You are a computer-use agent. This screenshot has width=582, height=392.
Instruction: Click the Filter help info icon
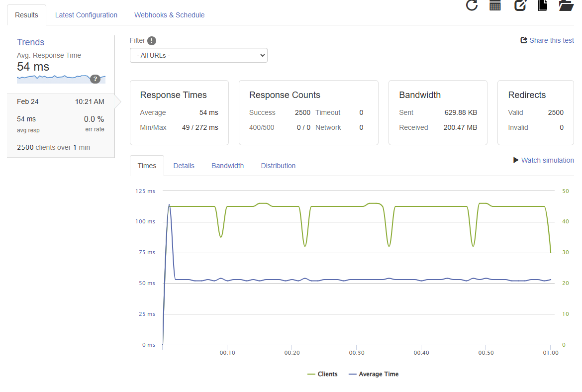(152, 41)
